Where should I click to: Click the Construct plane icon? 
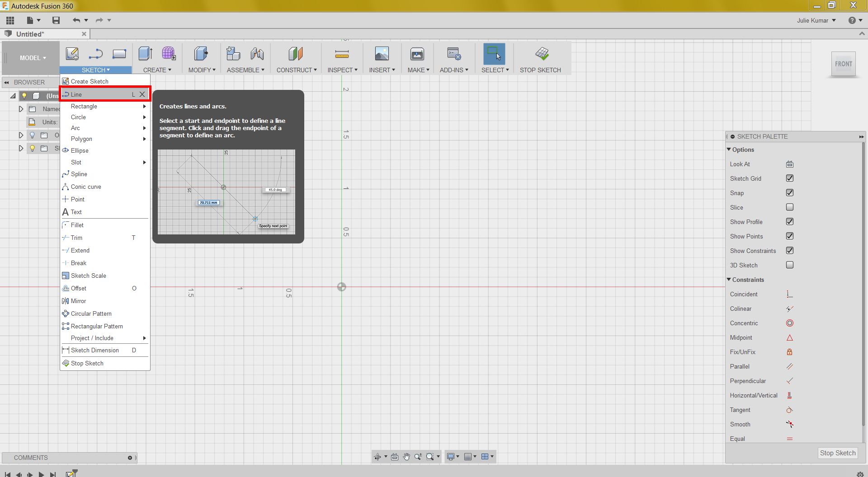(296, 54)
